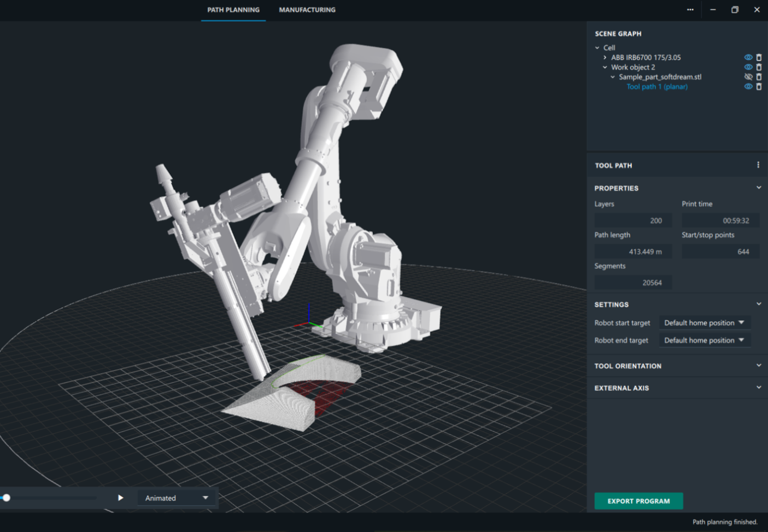Delete Tool path 1 from the scene graph
Image resolution: width=768 pixels, height=532 pixels.
(759, 86)
